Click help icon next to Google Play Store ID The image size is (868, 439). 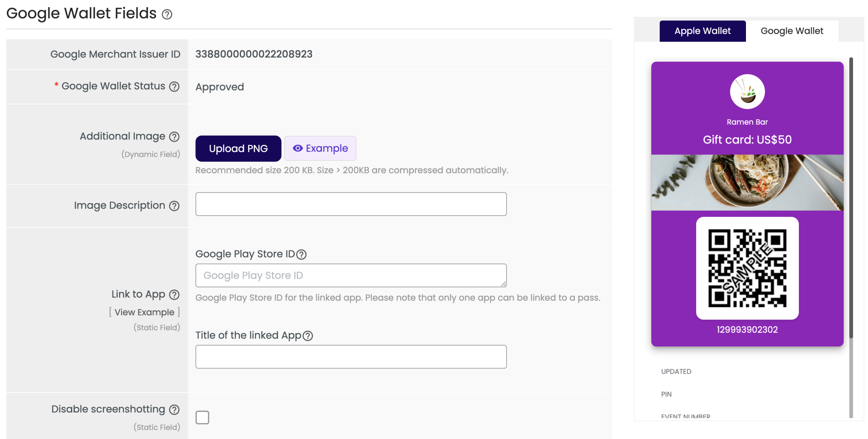pos(301,254)
